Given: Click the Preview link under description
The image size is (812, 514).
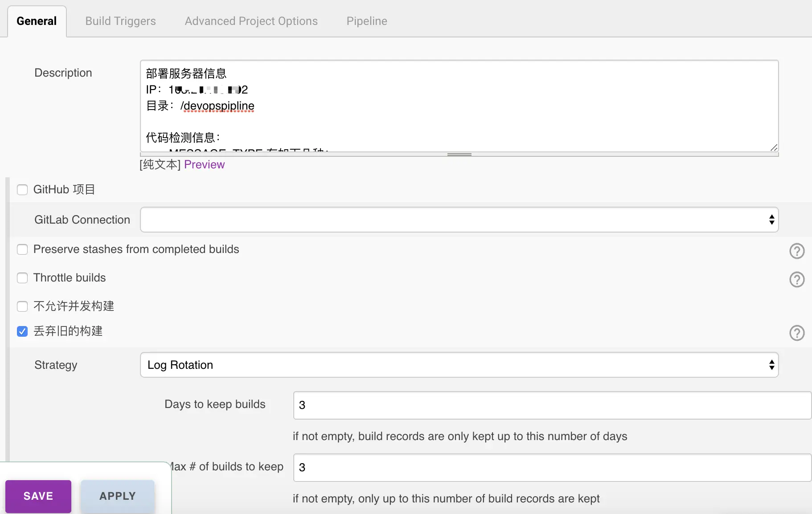Looking at the screenshot, I should pyautogui.click(x=204, y=164).
